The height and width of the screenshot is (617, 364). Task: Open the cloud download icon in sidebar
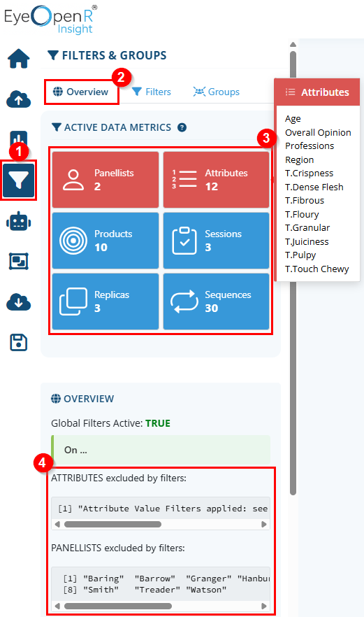click(x=18, y=302)
